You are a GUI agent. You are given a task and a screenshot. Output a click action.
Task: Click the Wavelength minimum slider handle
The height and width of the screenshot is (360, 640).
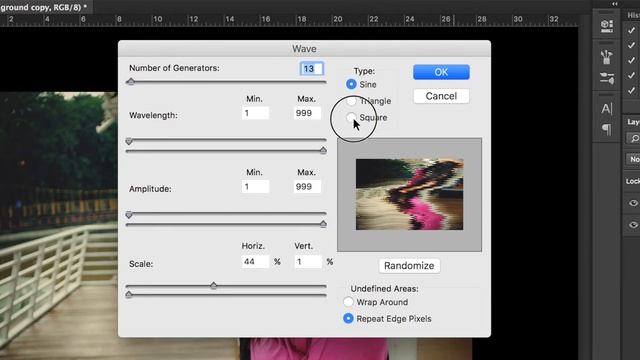pyautogui.click(x=129, y=141)
